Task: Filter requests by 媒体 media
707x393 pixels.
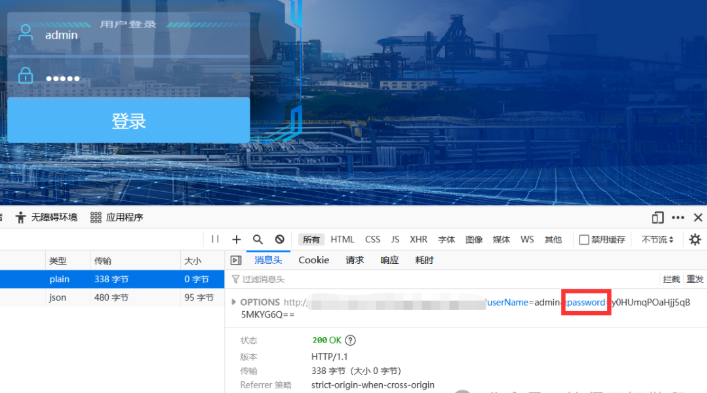Action: click(x=501, y=239)
